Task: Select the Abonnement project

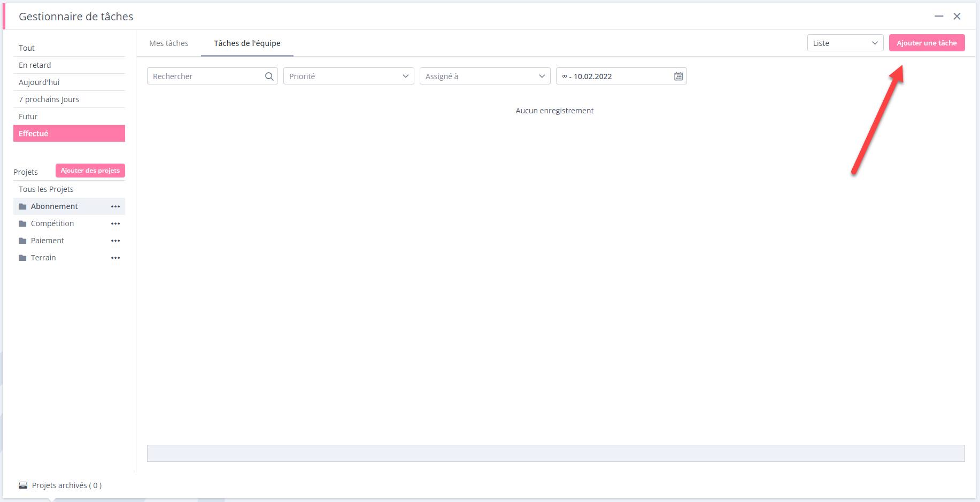Action: click(x=69, y=206)
